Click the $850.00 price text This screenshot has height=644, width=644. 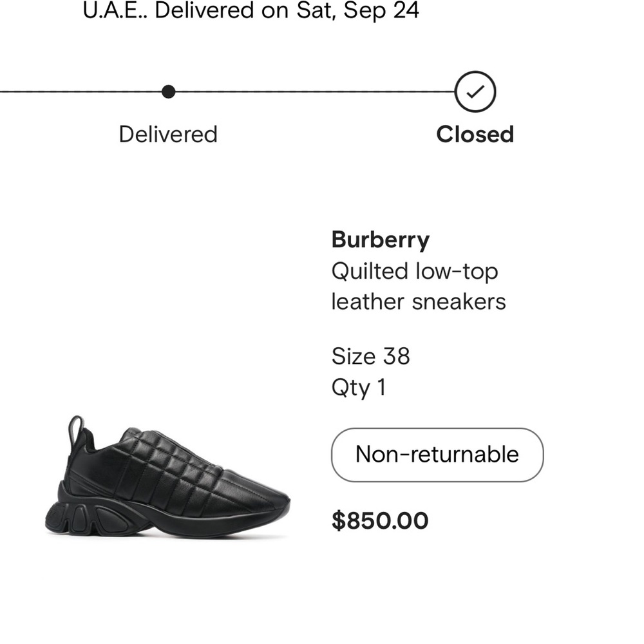(x=379, y=520)
